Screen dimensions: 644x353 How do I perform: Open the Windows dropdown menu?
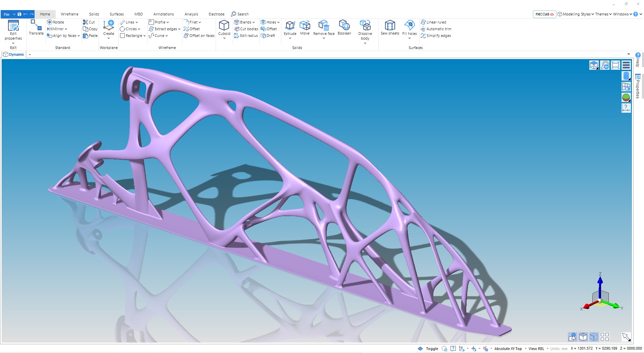coord(623,14)
